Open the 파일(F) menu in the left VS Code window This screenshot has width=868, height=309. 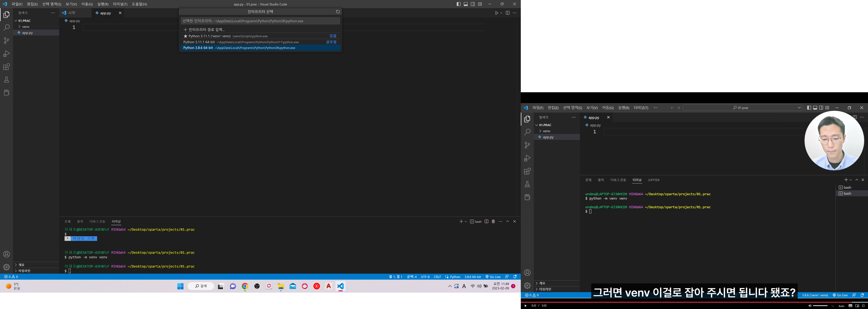(17, 4)
